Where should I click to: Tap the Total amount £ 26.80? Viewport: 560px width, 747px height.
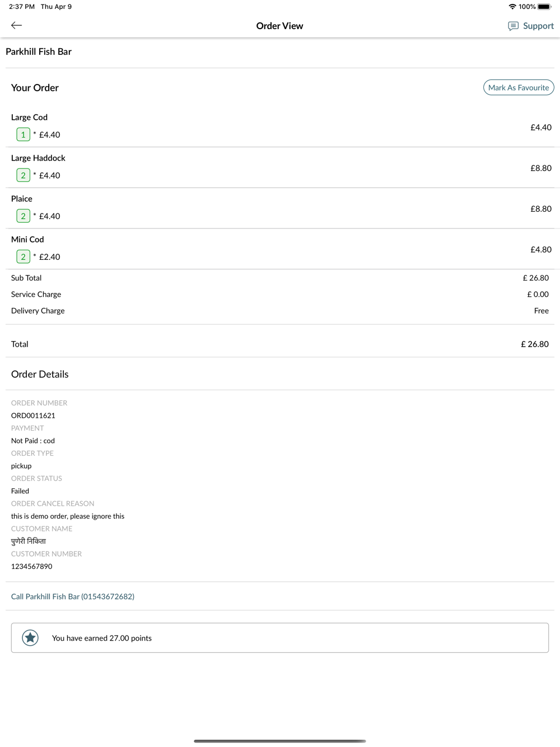(534, 344)
